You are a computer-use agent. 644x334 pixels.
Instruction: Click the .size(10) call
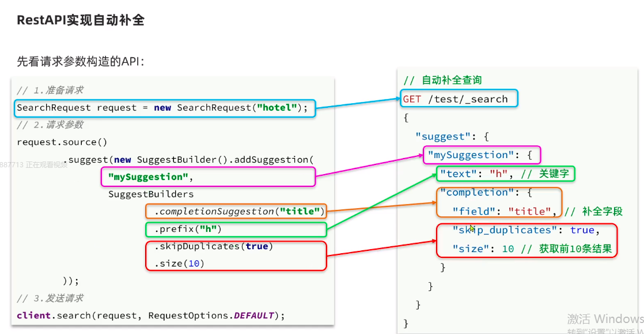pos(179,264)
